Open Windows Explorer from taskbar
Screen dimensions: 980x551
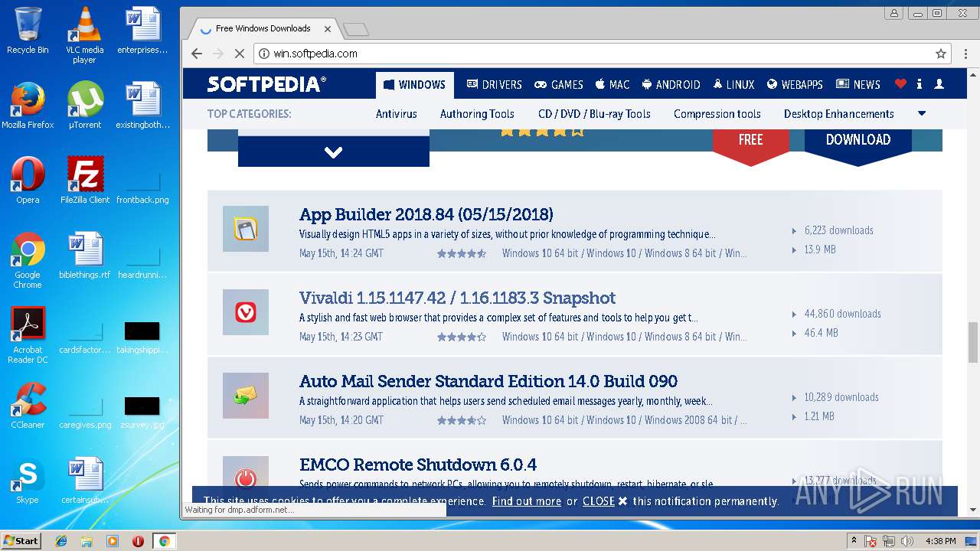click(87, 541)
